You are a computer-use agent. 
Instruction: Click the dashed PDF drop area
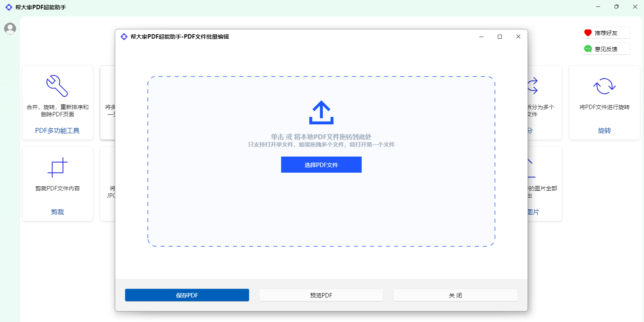(x=321, y=209)
